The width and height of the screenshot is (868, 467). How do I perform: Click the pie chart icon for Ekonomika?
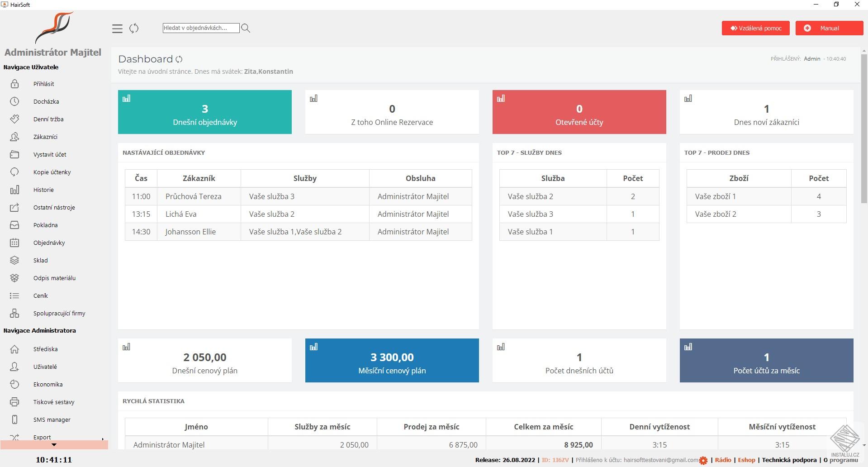[14, 384]
